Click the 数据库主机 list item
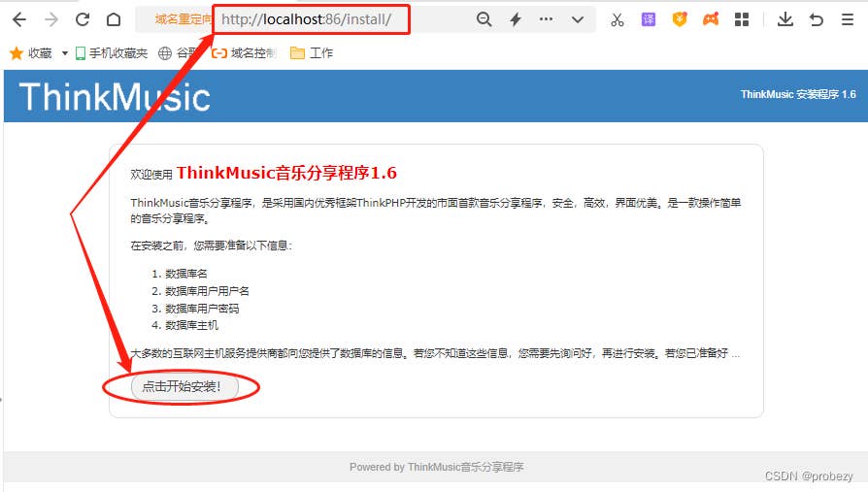Viewport: 868px width, 492px height. click(191, 325)
